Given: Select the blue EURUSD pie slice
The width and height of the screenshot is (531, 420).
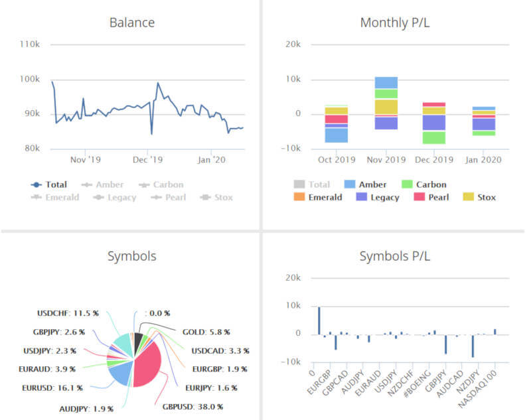Looking at the screenshot, I should point(120,373).
